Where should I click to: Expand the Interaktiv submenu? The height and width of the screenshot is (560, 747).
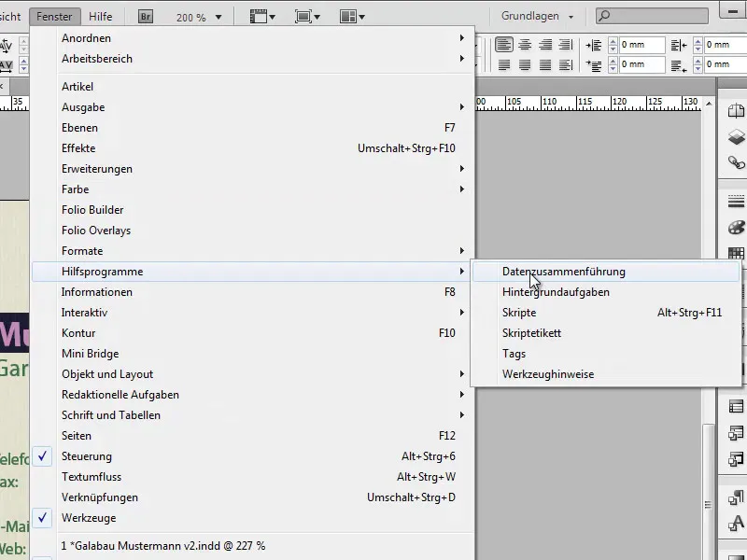coord(253,313)
